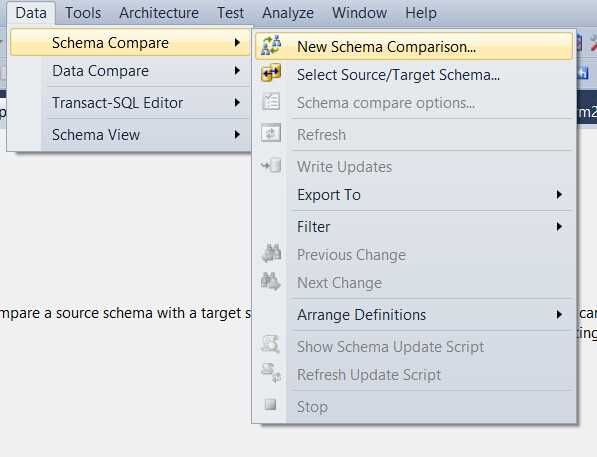The image size is (597, 457).
Task: Click the Schema compare options icon
Action: tap(271, 102)
